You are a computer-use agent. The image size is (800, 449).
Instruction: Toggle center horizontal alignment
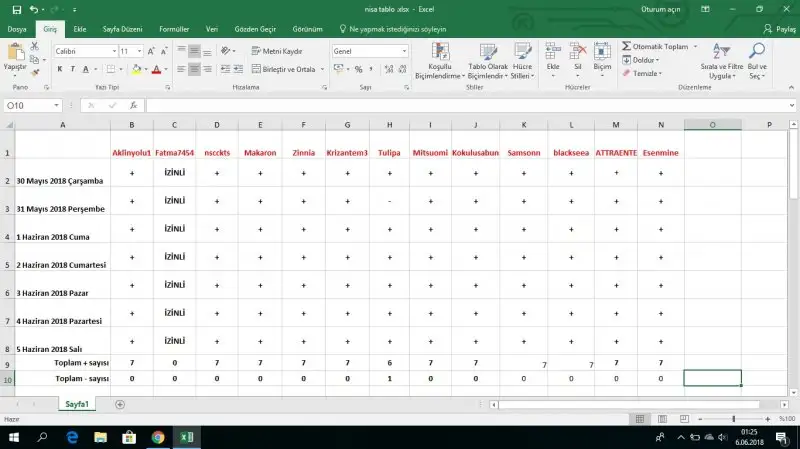coord(196,69)
